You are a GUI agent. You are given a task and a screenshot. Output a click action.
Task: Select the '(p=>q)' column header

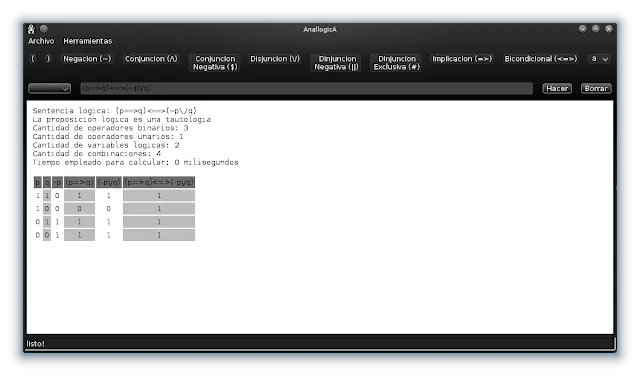(x=79, y=182)
